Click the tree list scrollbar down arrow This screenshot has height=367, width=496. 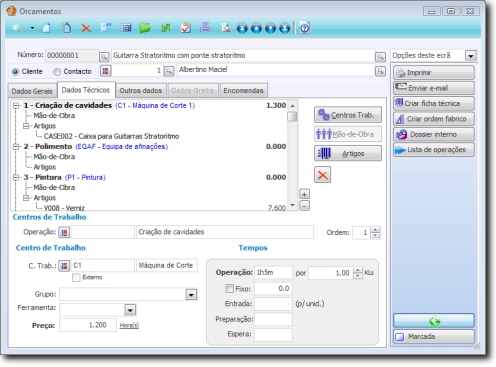coord(292,205)
